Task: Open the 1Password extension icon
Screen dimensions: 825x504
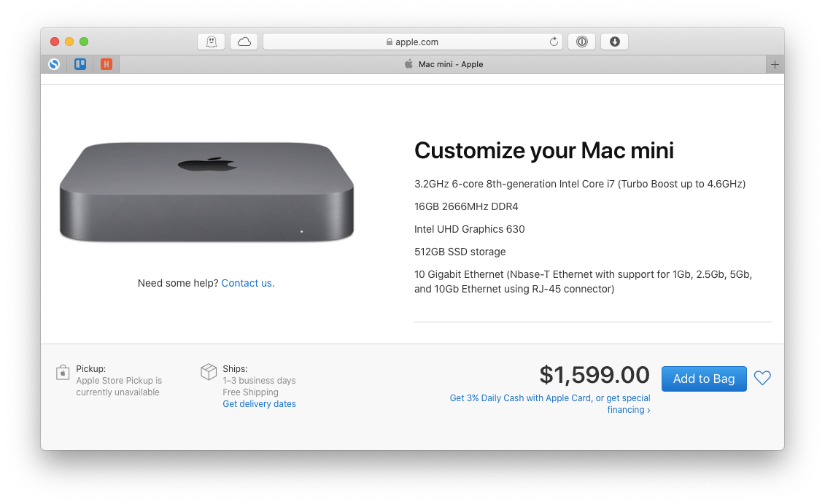Action: 581,41
